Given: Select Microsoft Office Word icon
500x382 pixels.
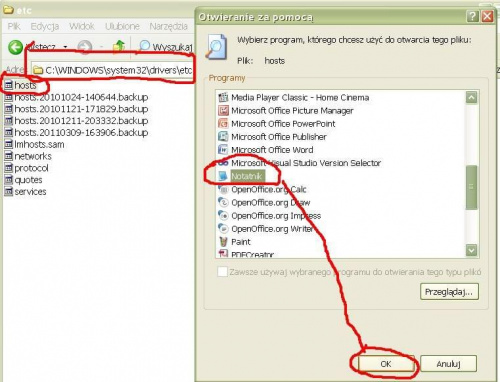Looking at the screenshot, I should (x=223, y=150).
